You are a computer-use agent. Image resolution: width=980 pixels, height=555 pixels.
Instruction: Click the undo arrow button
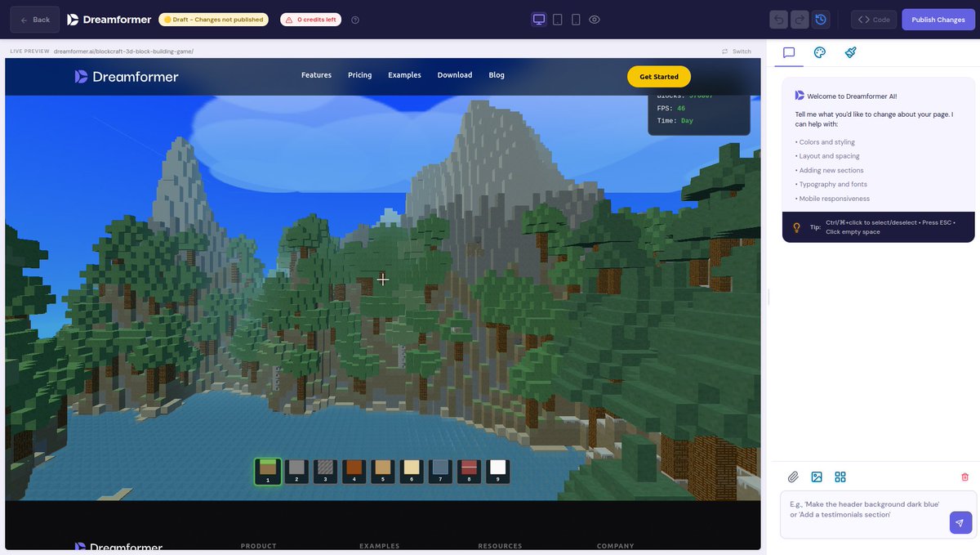779,20
